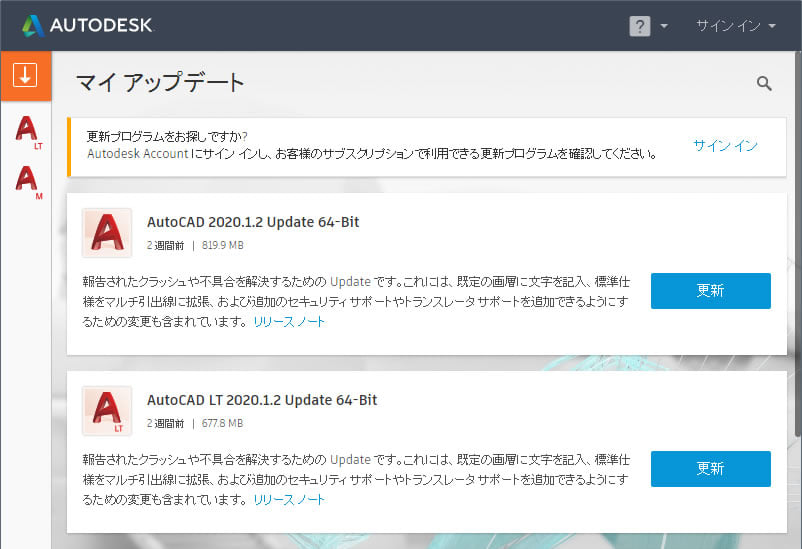Select AutoCAD Mechanical icon in sidebar
The height and width of the screenshot is (549, 802).
tap(28, 182)
